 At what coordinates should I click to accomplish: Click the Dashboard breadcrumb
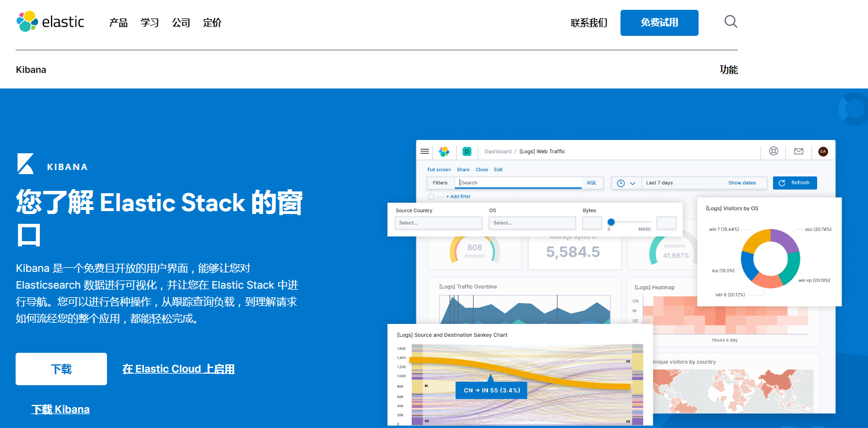click(498, 152)
